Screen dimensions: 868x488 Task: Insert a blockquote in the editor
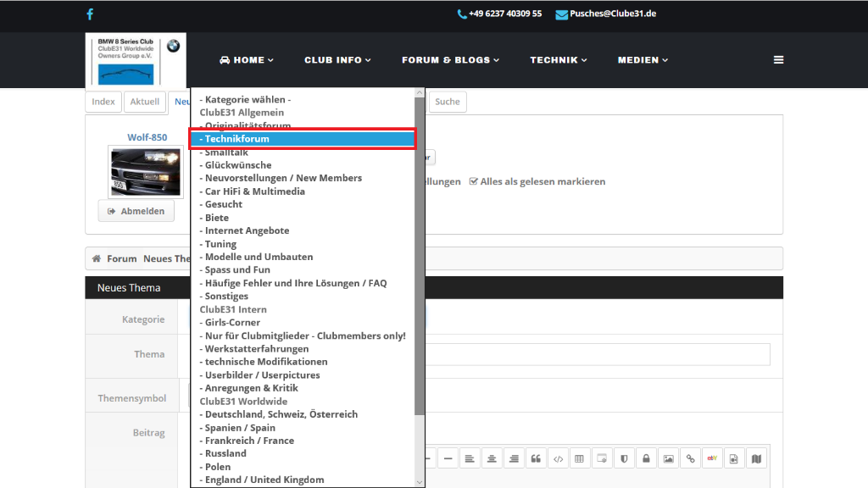(536, 459)
